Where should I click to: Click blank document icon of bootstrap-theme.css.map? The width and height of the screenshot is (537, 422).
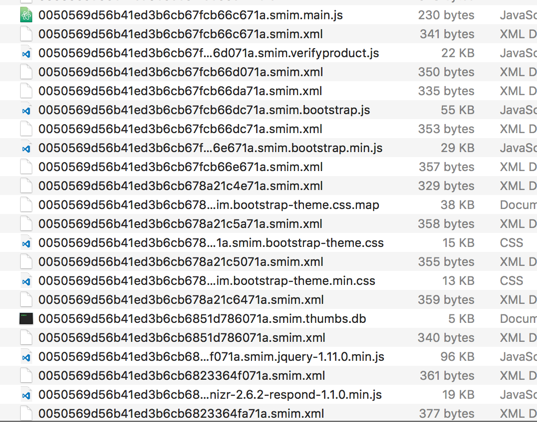pyautogui.click(x=26, y=205)
